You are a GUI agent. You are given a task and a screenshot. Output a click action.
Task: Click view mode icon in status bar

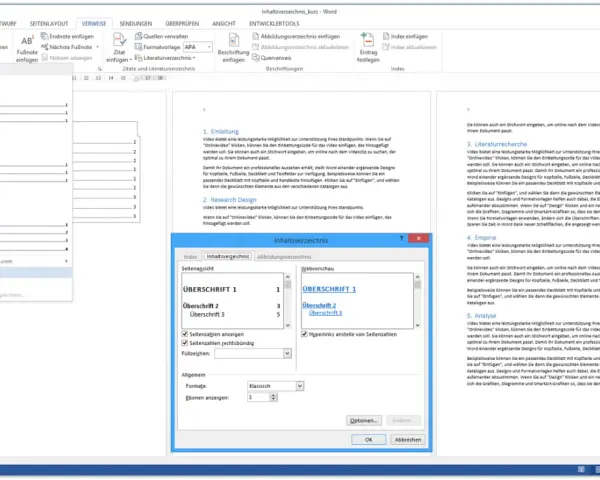click(581, 469)
